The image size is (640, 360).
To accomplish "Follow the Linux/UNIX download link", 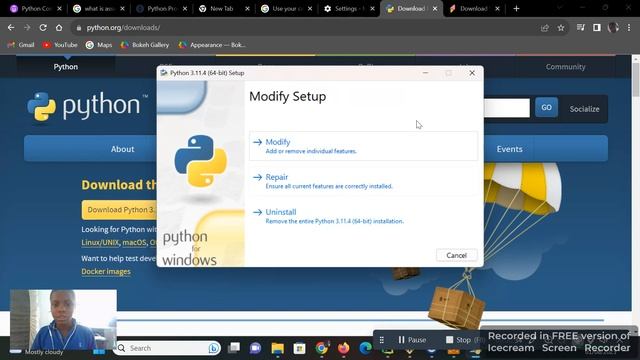I will (100, 242).
